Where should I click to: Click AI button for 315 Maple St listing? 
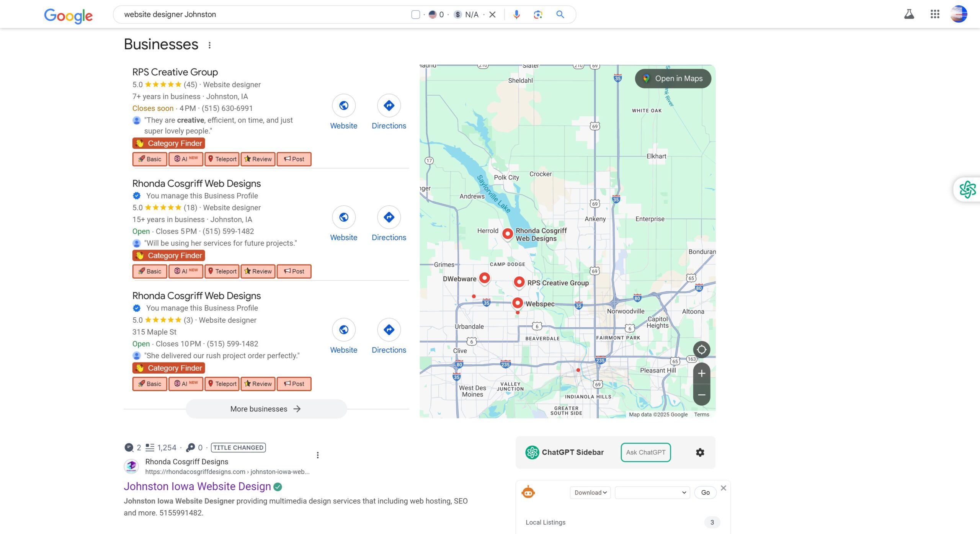pos(186,384)
